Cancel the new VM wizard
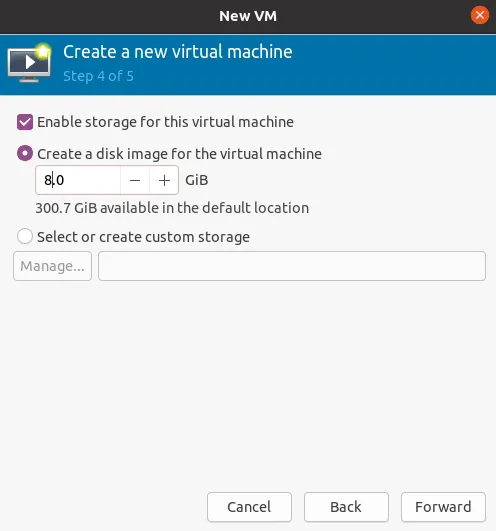The height and width of the screenshot is (531, 496). click(x=249, y=507)
